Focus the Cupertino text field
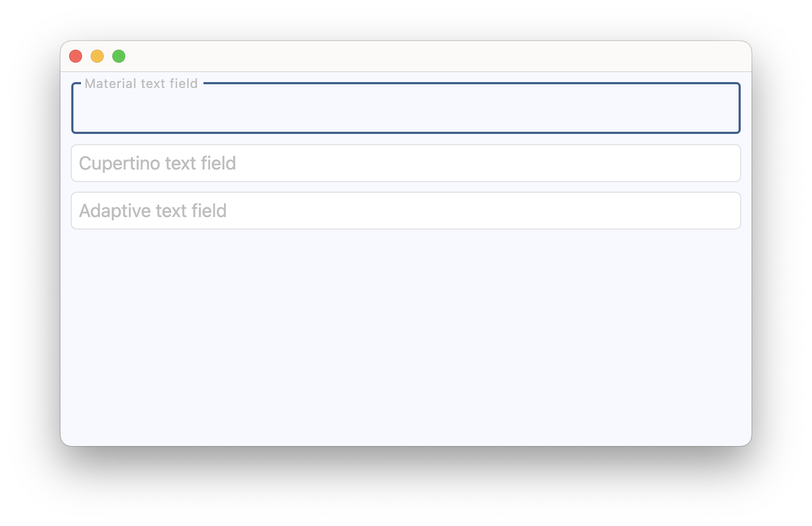The width and height of the screenshot is (812, 526). pyautogui.click(x=405, y=163)
